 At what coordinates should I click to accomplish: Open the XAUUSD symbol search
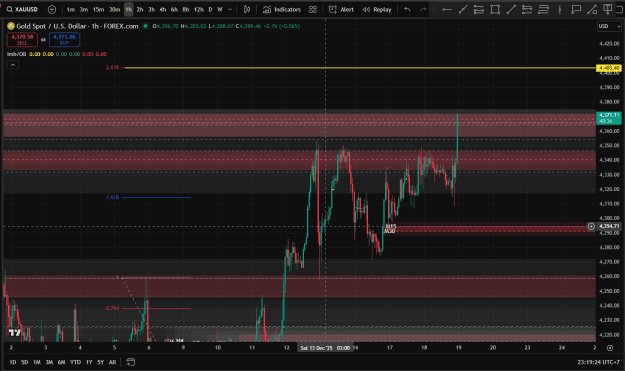pos(23,9)
